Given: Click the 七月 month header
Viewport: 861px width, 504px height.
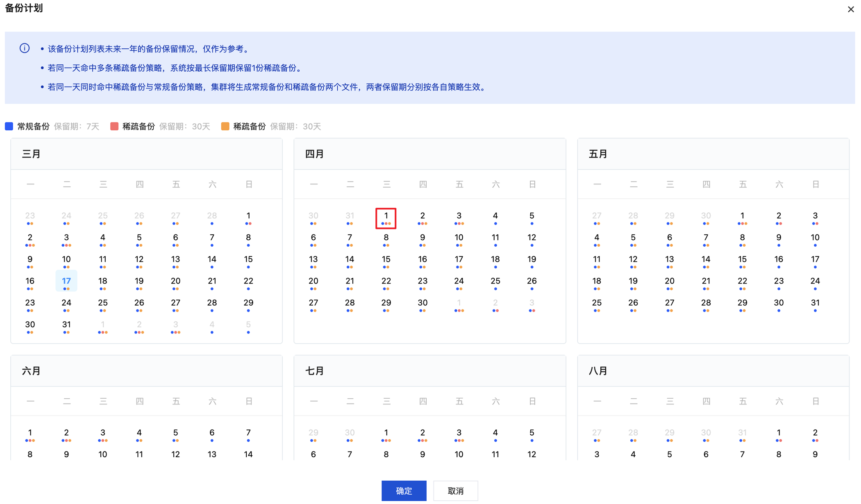Looking at the screenshot, I should 315,371.
